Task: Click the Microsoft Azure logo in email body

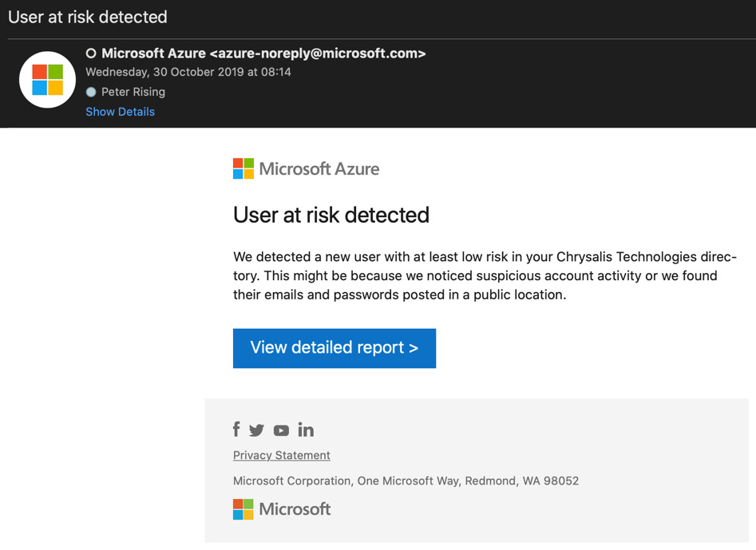Action: pos(306,168)
